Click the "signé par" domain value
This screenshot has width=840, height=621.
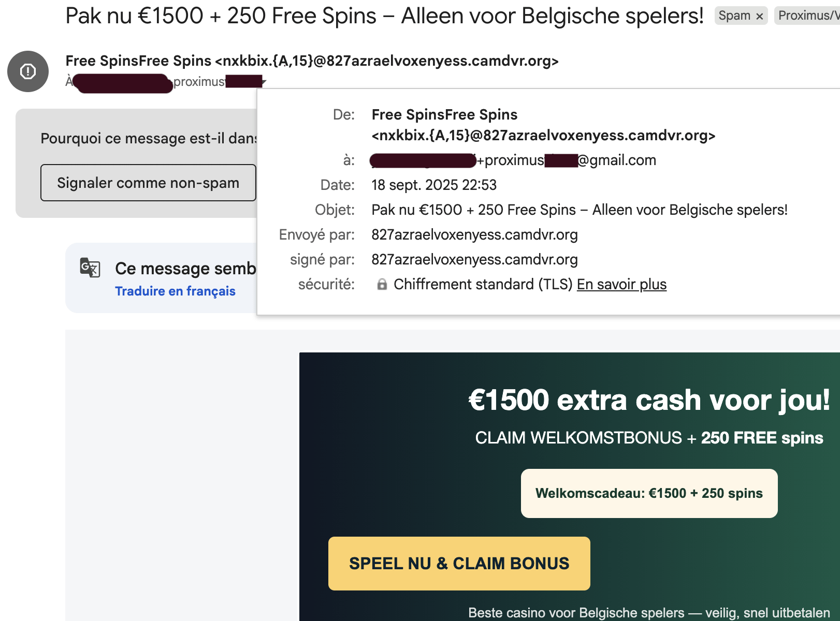[x=474, y=260]
